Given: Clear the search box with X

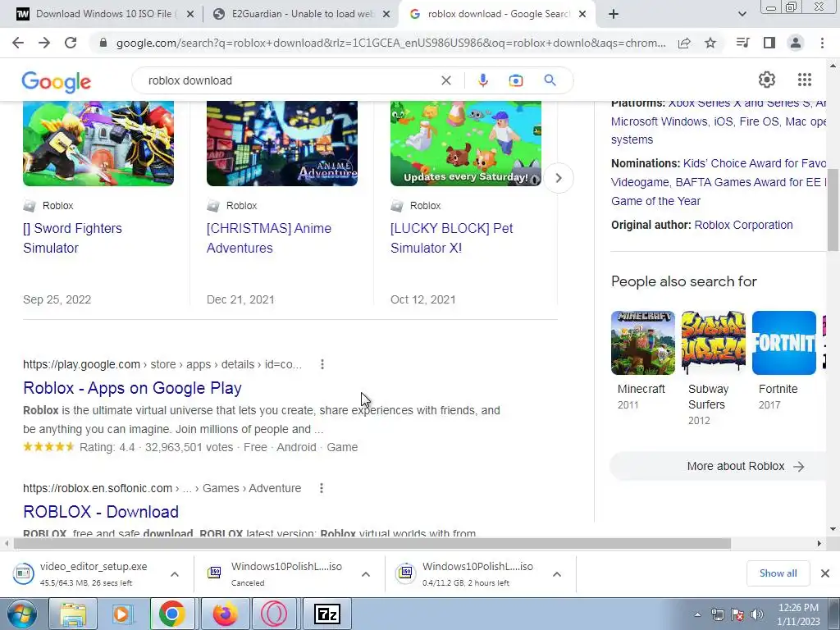Looking at the screenshot, I should point(445,80).
